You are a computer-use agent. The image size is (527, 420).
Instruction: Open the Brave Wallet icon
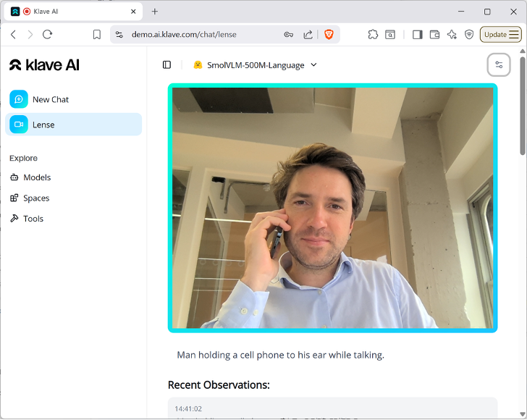(434, 34)
